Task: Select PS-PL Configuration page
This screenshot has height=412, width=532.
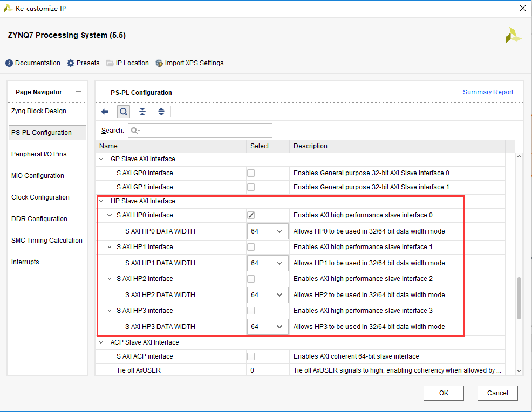Action: point(47,133)
